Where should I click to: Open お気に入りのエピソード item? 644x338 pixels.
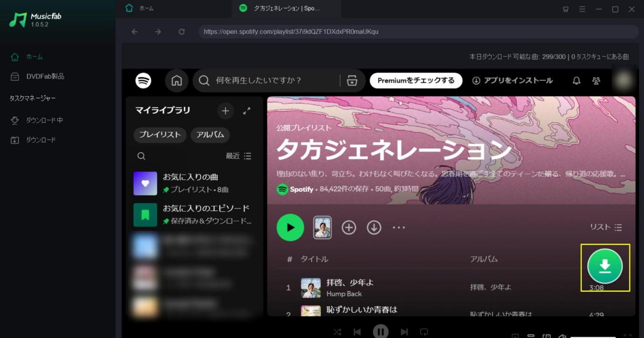tap(194, 215)
